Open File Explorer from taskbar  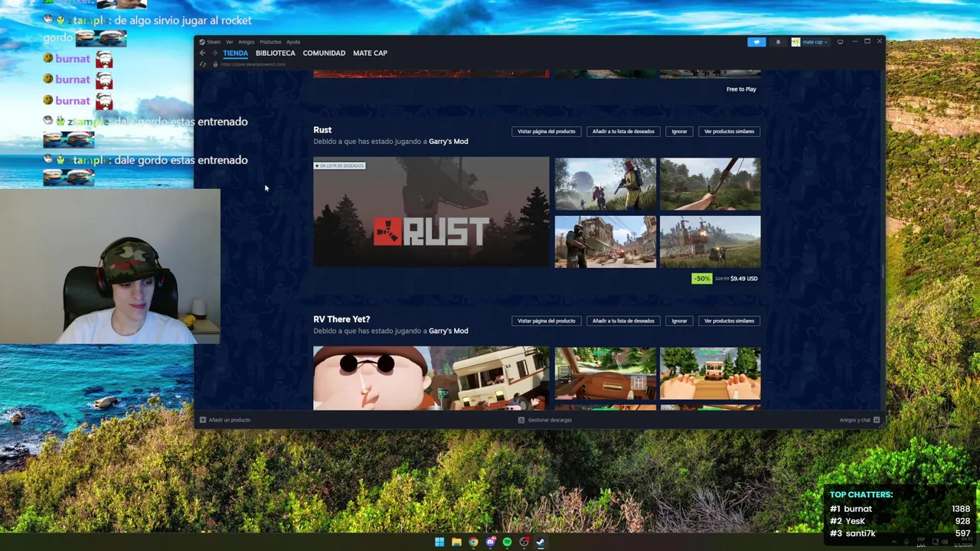(456, 542)
